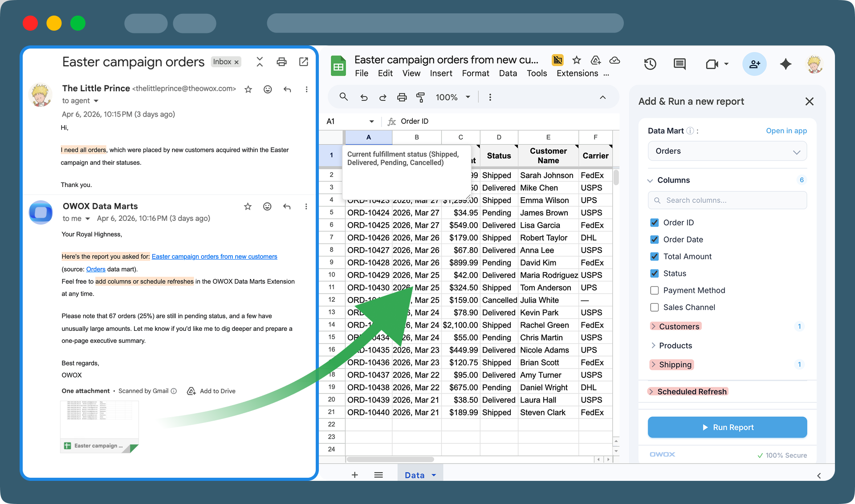Open the Extensions menu
Image resolution: width=855 pixels, height=504 pixels.
click(577, 73)
